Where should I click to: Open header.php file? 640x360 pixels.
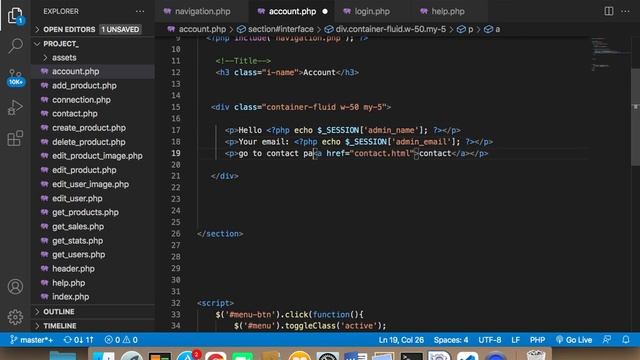point(93,269)
